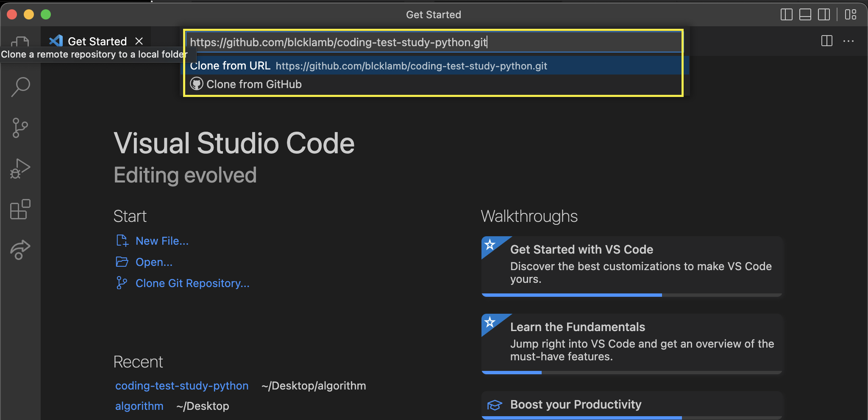Click the New File... link
Image resolution: width=868 pixels, height=420 pixels.
pos(162,241)
